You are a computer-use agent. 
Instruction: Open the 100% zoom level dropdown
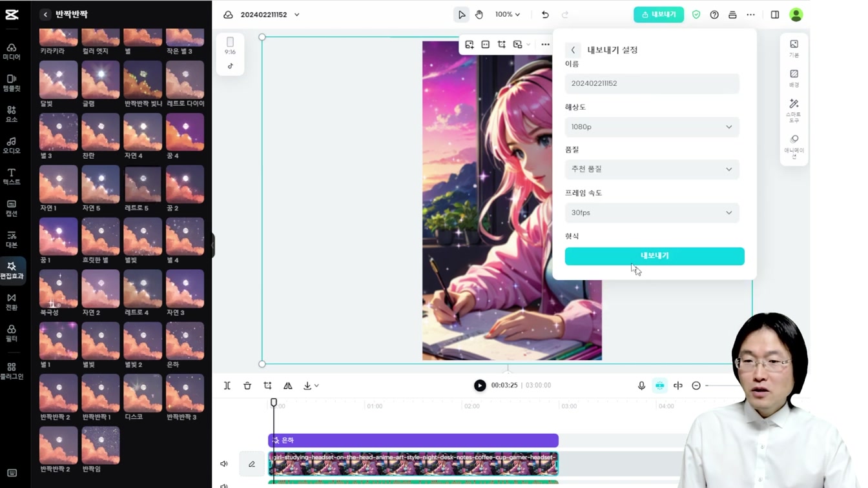[508, 15]
